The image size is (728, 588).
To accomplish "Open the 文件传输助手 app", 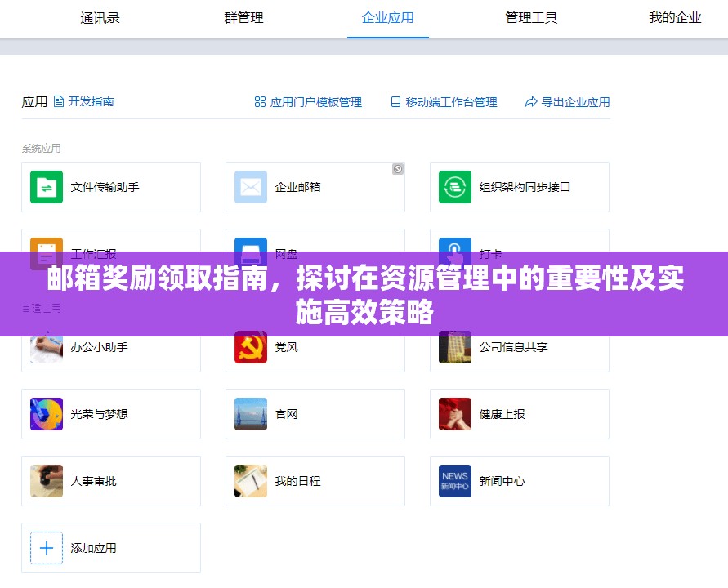I will click(x=111, y=187).
